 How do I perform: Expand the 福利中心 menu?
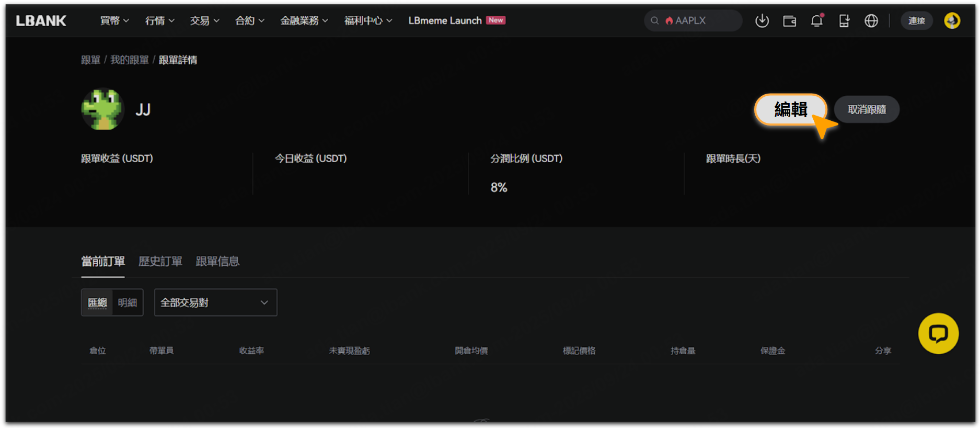pyautogui.click(x=368, y=21)
